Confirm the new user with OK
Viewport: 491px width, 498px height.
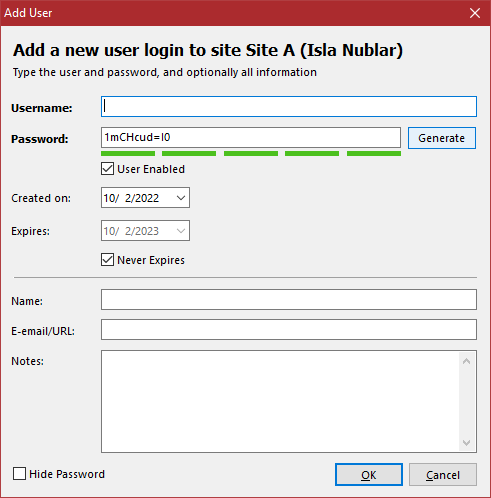[369, 474]
